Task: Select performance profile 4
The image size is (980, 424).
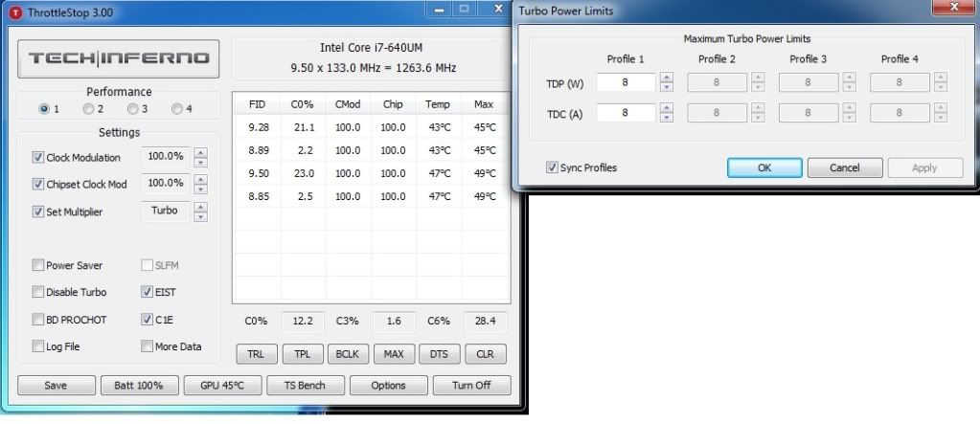Action: coord(177,109)
